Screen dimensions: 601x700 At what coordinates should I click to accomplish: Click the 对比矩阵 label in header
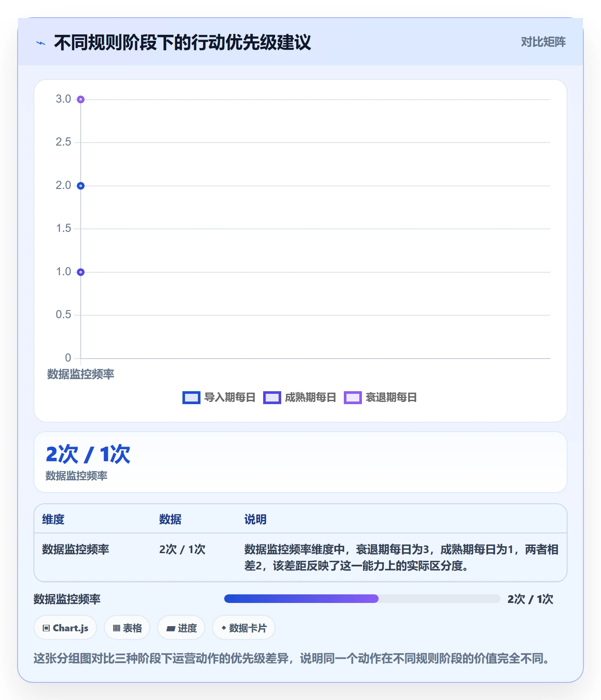[x=543, y=42]
